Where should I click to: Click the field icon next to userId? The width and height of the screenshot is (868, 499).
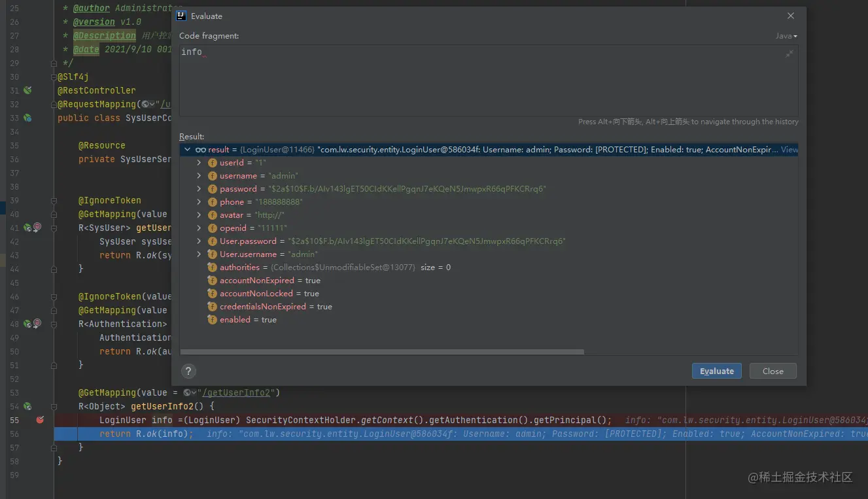[x=212, y=163]
